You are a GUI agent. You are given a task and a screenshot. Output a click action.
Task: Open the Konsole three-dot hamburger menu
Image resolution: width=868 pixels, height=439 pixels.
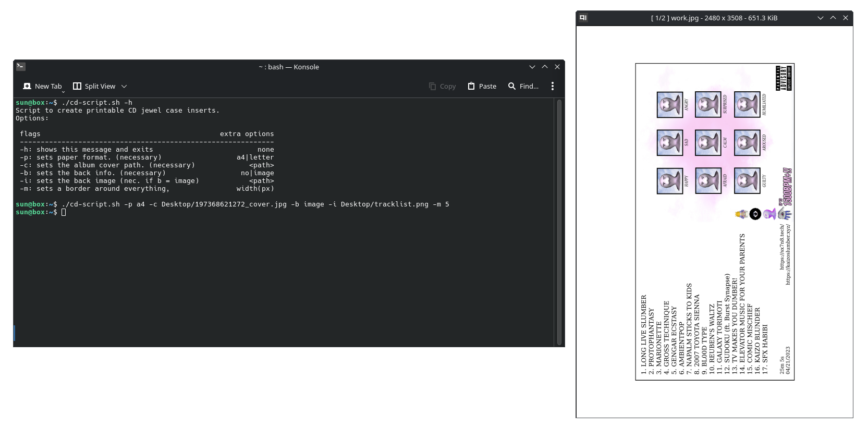[x=553, y=87]
